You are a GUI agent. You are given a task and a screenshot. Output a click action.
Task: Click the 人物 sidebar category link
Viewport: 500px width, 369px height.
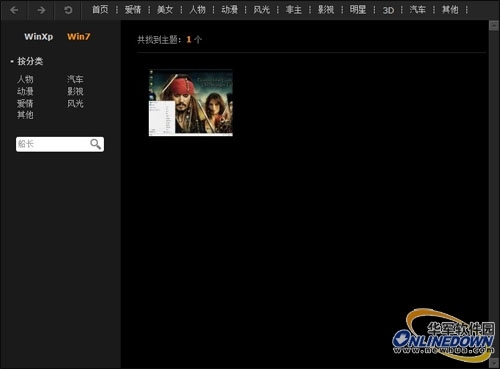[x=25, y=79]
